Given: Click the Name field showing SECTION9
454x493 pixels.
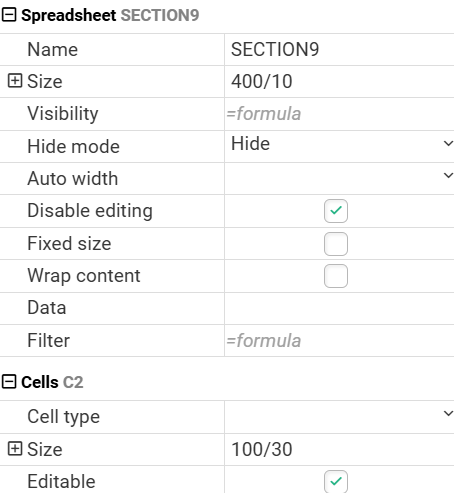Looking at the screenshot, I should pyautogui.click(x=339, y=49).
